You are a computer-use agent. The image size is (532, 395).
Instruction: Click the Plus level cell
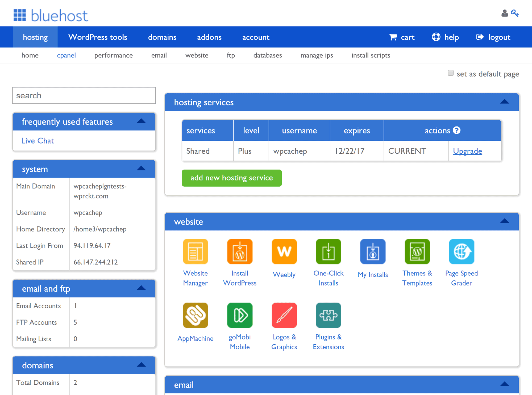coord(251,151)
